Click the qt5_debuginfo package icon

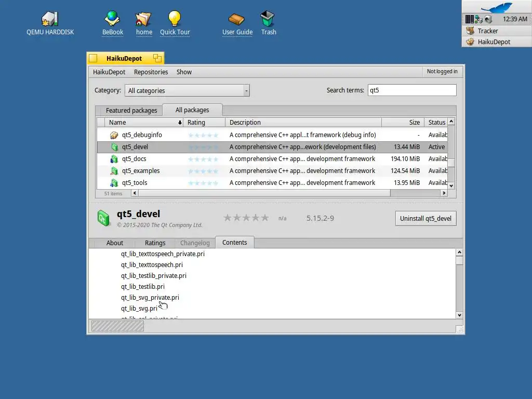click(114, 135)
